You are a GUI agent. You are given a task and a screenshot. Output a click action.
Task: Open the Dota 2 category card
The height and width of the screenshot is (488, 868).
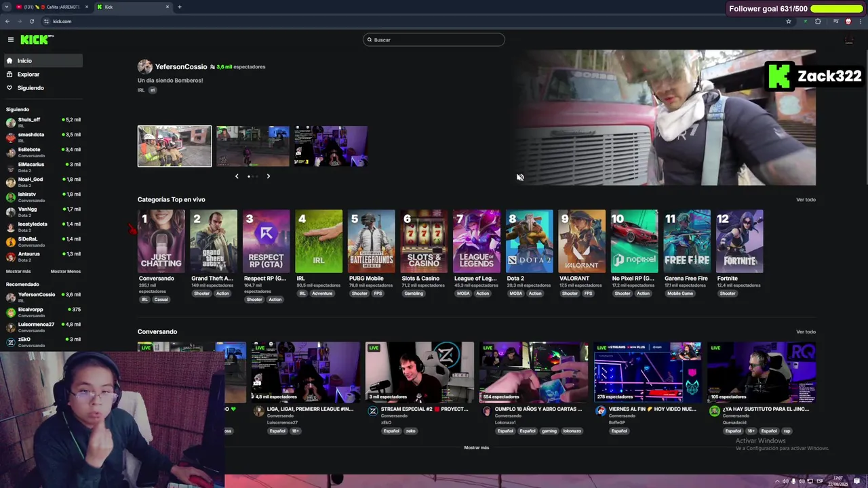click(529, 241)
